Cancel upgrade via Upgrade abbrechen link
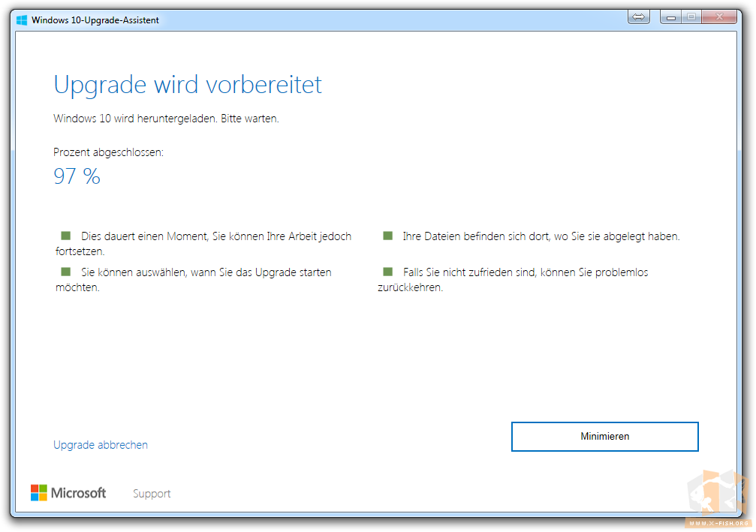756x532 pixels. coord(101,445)
